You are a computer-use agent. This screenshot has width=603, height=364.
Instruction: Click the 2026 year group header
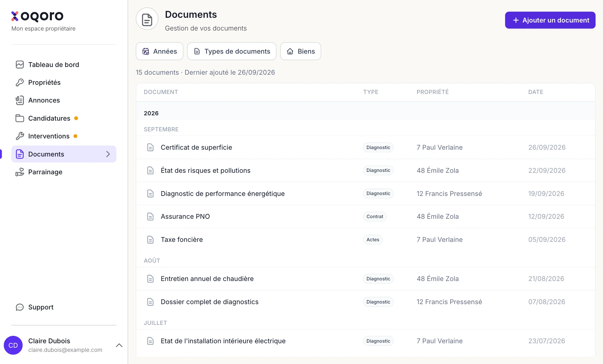(151, 113)
